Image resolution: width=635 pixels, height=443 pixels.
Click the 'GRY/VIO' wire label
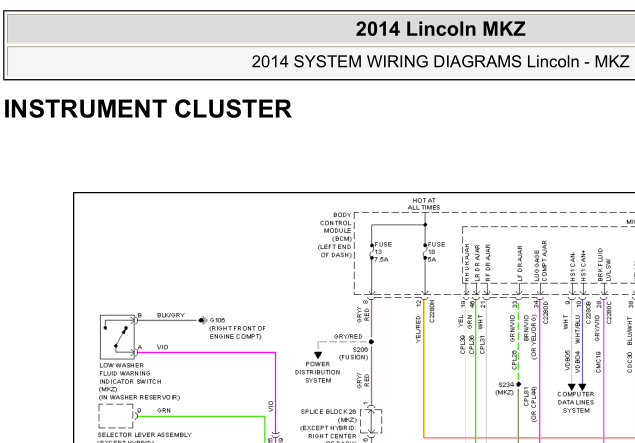pos(598,328)
